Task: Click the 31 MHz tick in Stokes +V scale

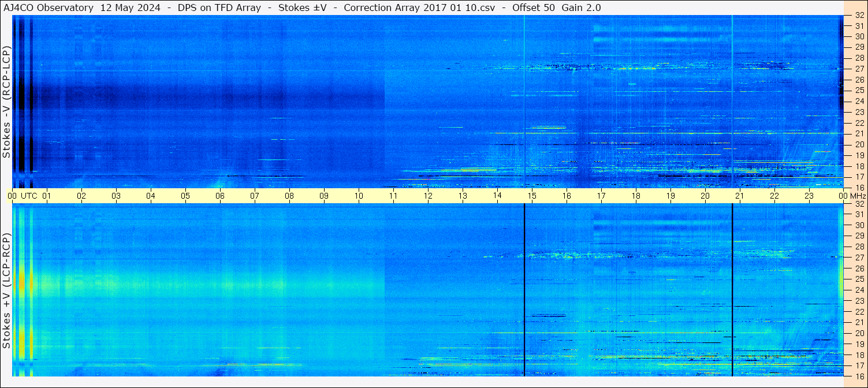Action: click(x=859, y=214)
